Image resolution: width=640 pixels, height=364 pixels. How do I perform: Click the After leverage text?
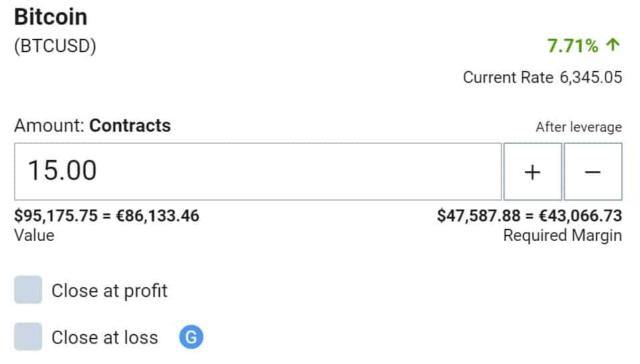point(579,127)
